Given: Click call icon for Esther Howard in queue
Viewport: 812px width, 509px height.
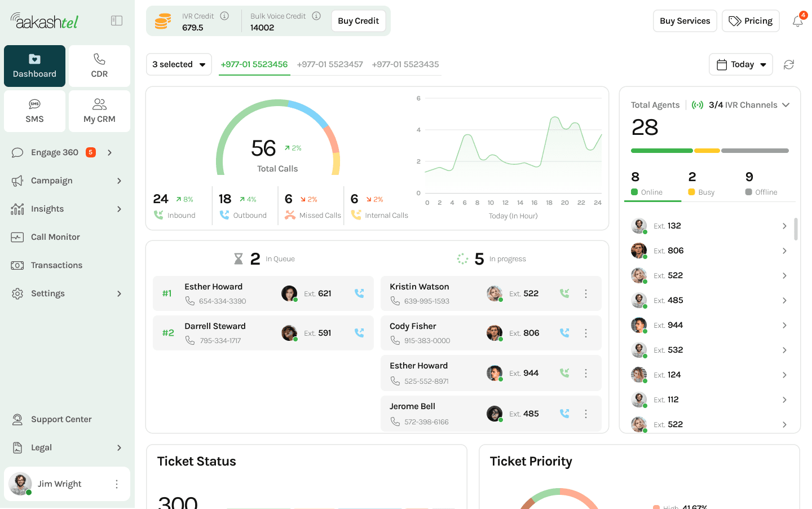Looking at the screenshot, I should (x=359, y=293).
